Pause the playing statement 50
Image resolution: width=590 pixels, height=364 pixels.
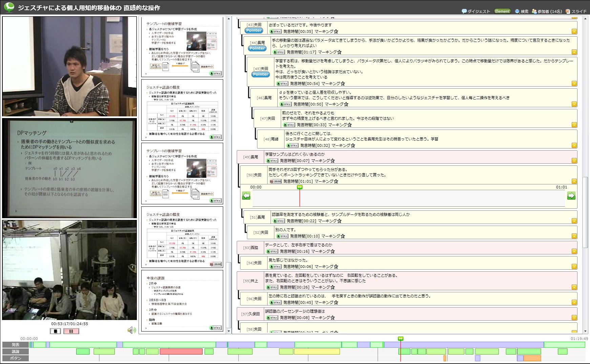coord(275,181)
